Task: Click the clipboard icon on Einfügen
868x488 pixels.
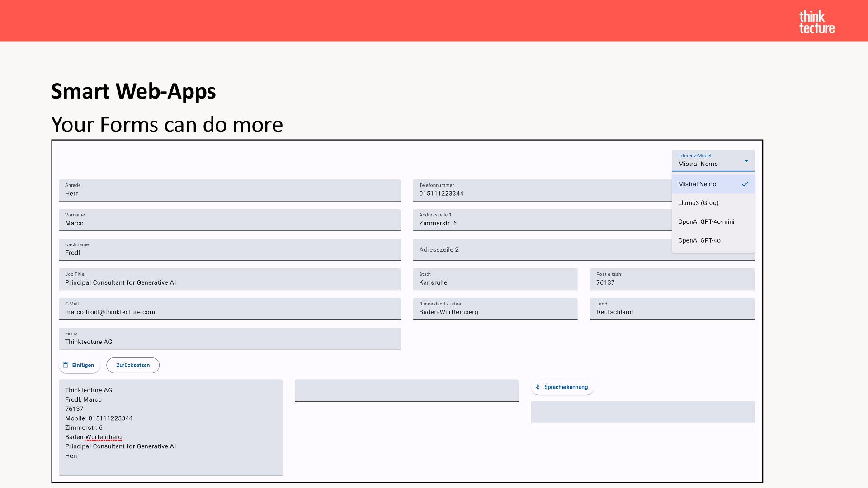Action: click(x=66, y=365)
